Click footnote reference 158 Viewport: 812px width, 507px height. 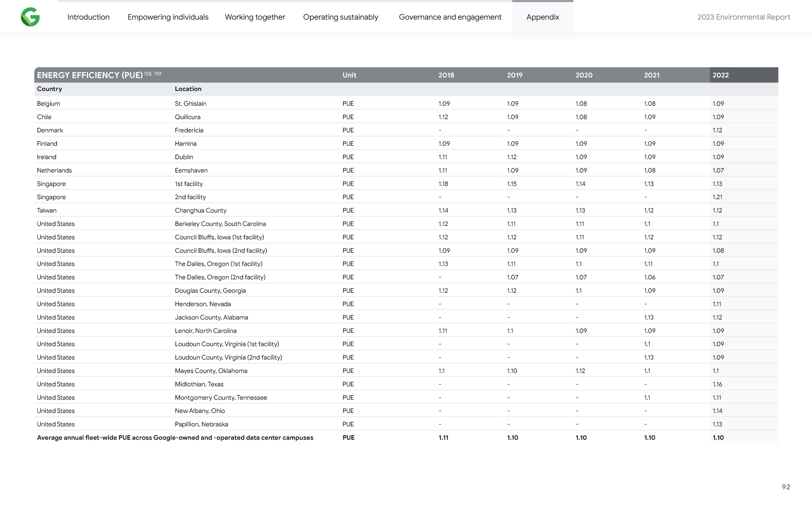tap(148, 73)
